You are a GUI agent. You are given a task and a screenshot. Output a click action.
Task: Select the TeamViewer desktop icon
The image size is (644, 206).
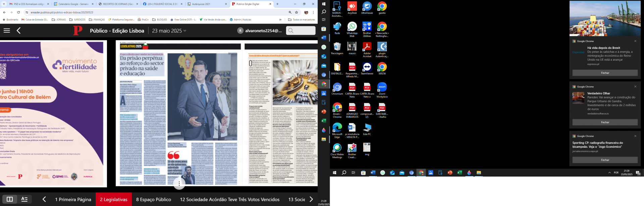[x=367, y=69]
